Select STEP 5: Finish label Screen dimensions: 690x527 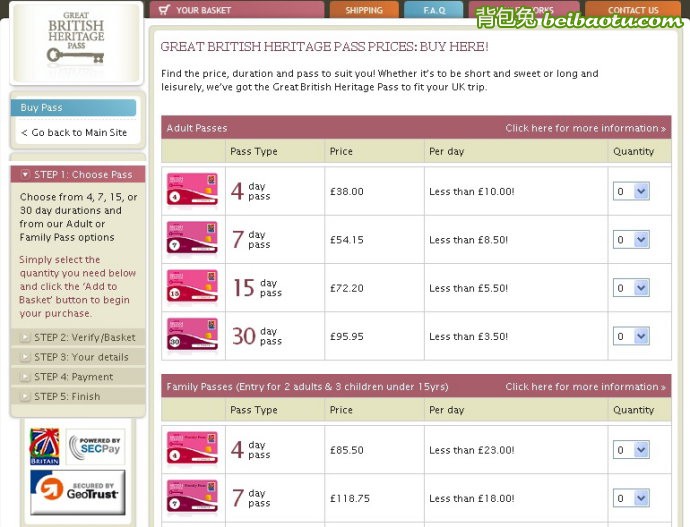pos(67,397)
